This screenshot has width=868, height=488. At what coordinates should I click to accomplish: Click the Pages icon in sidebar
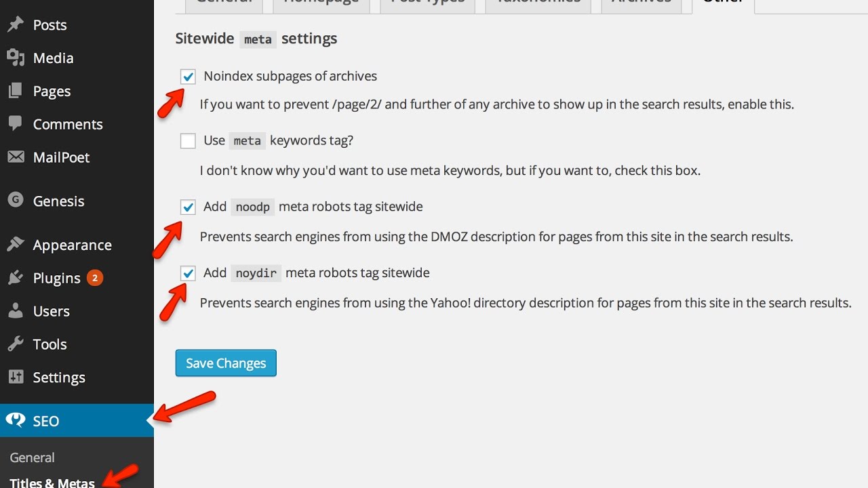click(x=15, y=91)
